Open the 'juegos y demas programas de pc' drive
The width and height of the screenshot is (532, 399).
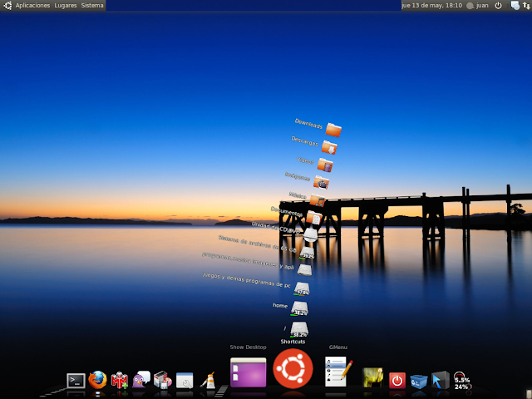pos(302,288)
